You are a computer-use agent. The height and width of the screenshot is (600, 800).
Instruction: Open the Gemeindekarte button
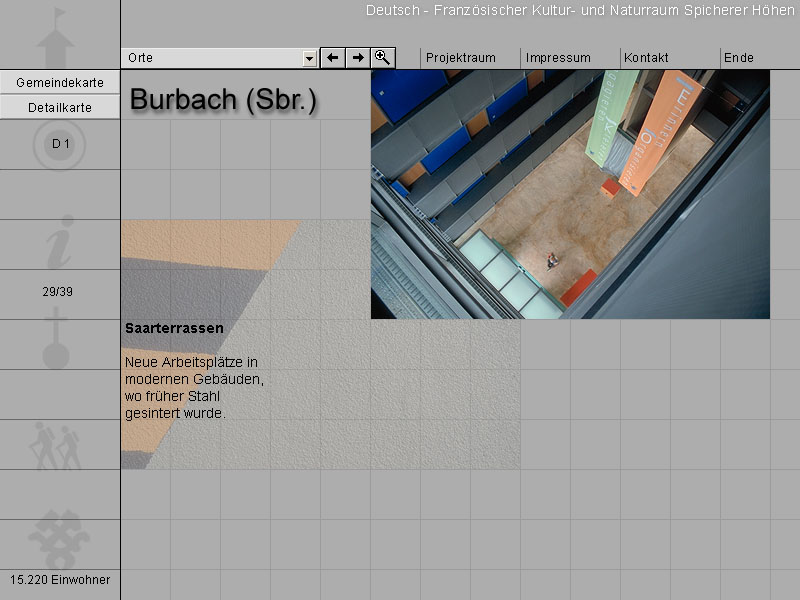pyautogui.click(x=60, y=83)
